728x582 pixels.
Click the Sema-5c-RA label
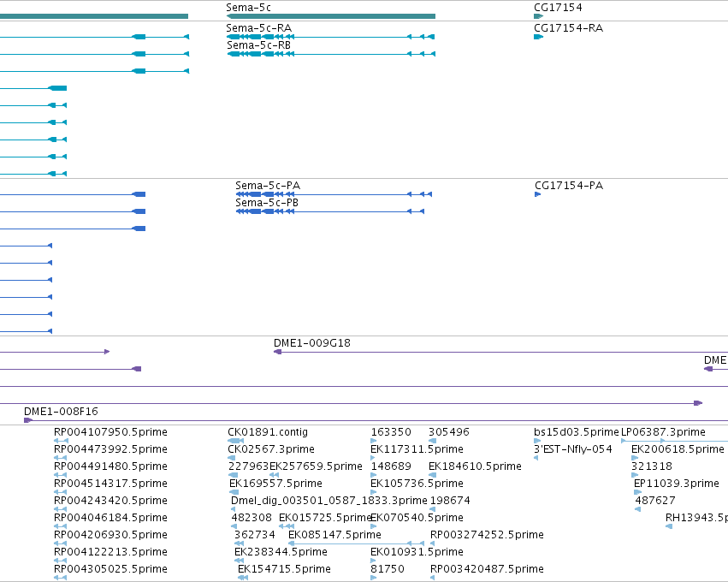pos(259,28)
